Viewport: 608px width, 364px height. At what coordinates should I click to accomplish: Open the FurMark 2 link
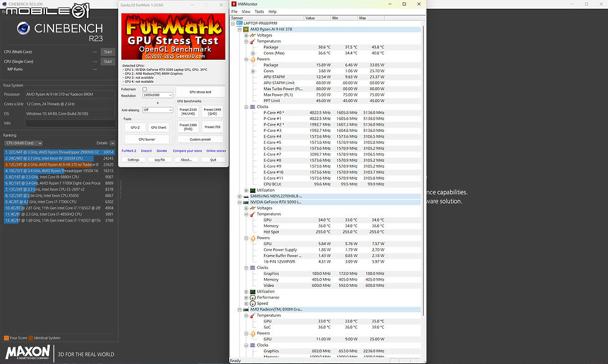[129, 151]
